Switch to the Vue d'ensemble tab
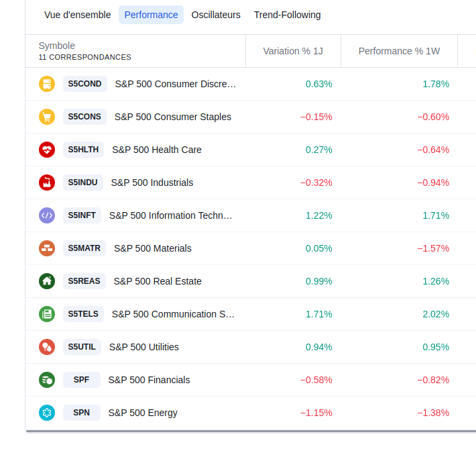 click(x=77, y=15)
